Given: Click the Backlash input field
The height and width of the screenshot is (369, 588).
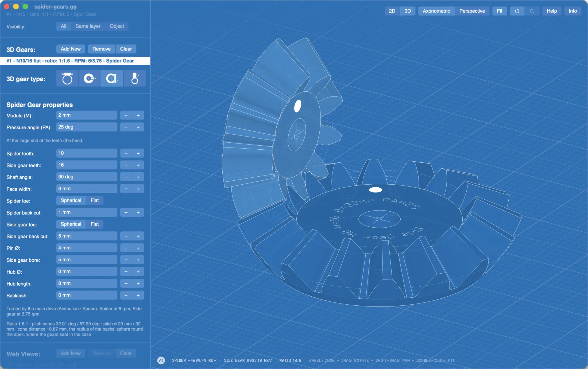Looking at the screenshot, I should pos(87,295).
